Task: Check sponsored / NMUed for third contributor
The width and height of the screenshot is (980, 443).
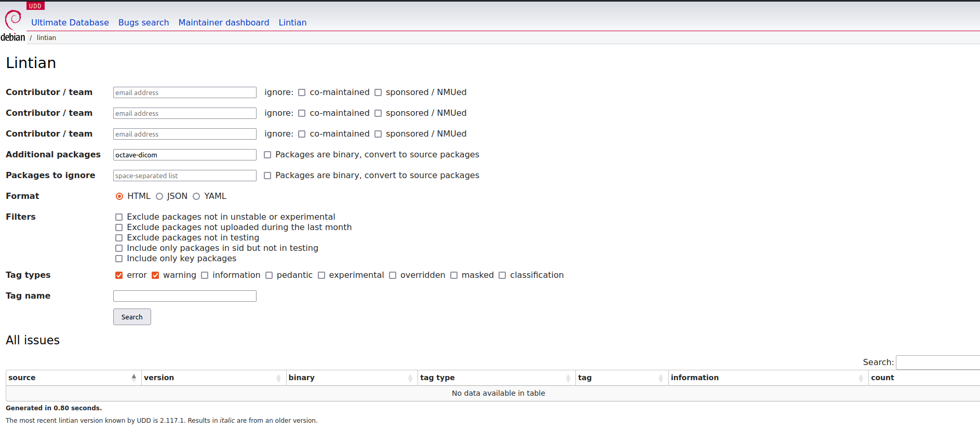Action: click(378, 134)
